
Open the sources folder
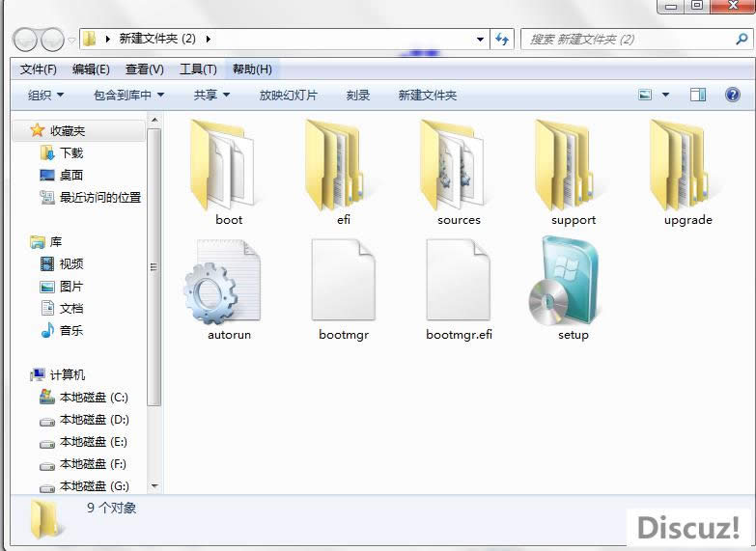[453, 173]
